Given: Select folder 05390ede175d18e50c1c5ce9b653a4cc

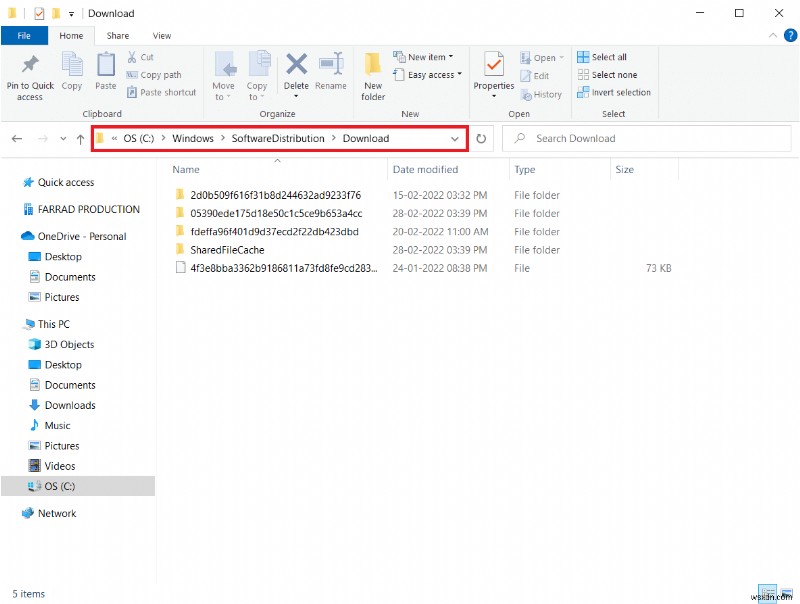Looking at the screenshot, I should point(276,213).
